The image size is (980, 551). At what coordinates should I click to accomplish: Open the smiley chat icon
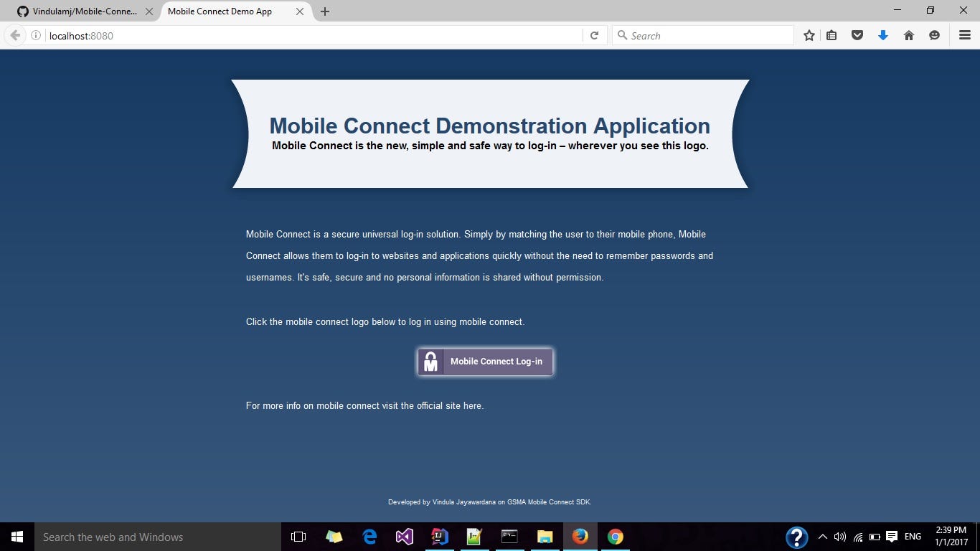(934, 36)
